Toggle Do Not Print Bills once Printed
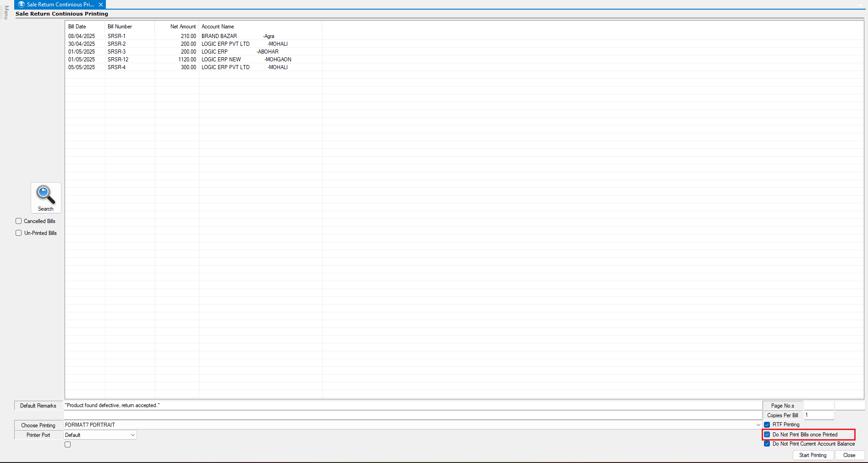Viewport: 868px width, 463px height. tap(767, 435)
